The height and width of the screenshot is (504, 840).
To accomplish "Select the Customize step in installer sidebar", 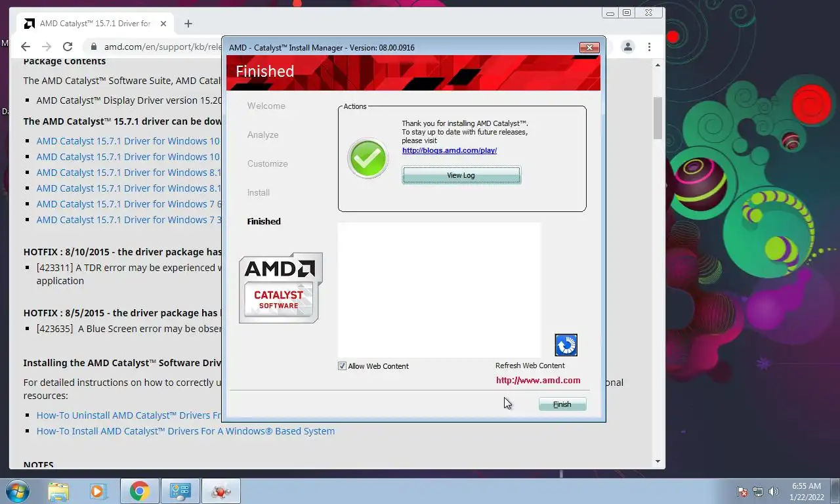I will (x=268, y=163).
